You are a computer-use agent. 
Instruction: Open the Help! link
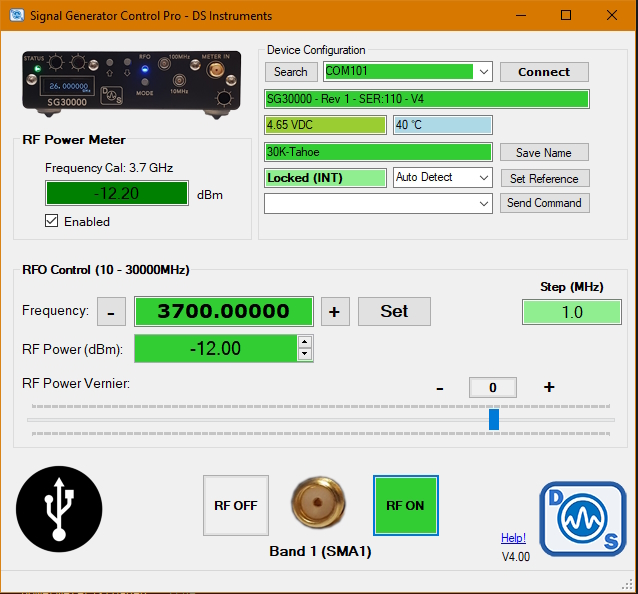(513, 538)
